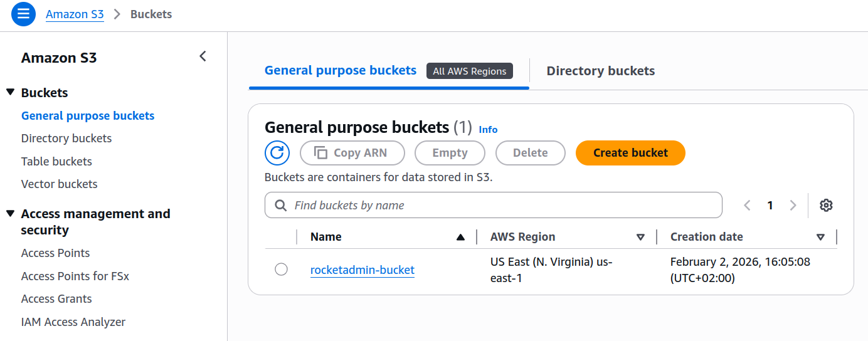The height and width of the screenshot is (341, 868).
Task: Refresh the buckets list
Action: tap(277, 152)
